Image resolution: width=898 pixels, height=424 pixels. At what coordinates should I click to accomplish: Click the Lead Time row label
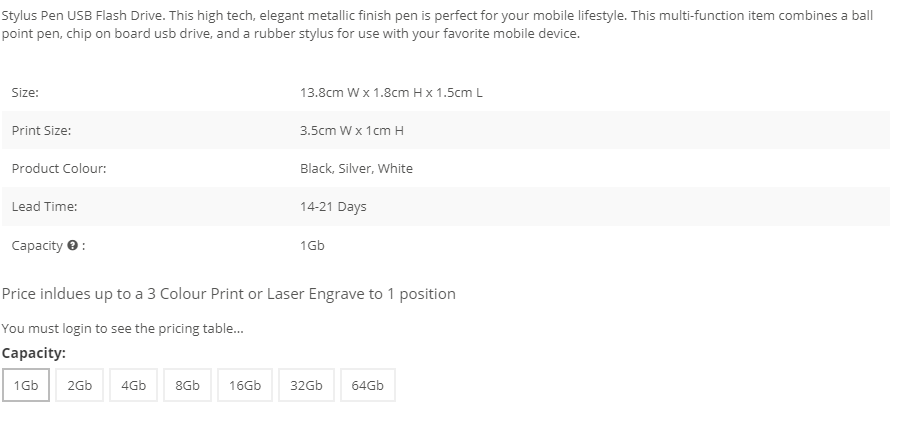[44, 206]
